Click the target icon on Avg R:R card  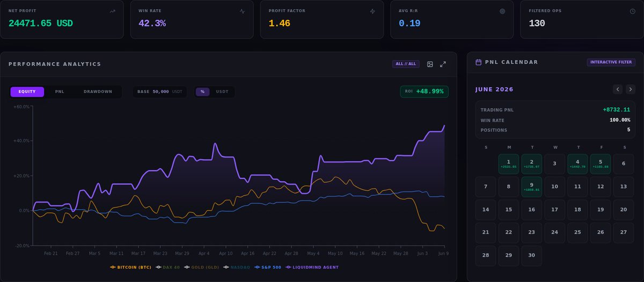pyautogui.click(x=502, y=11)
